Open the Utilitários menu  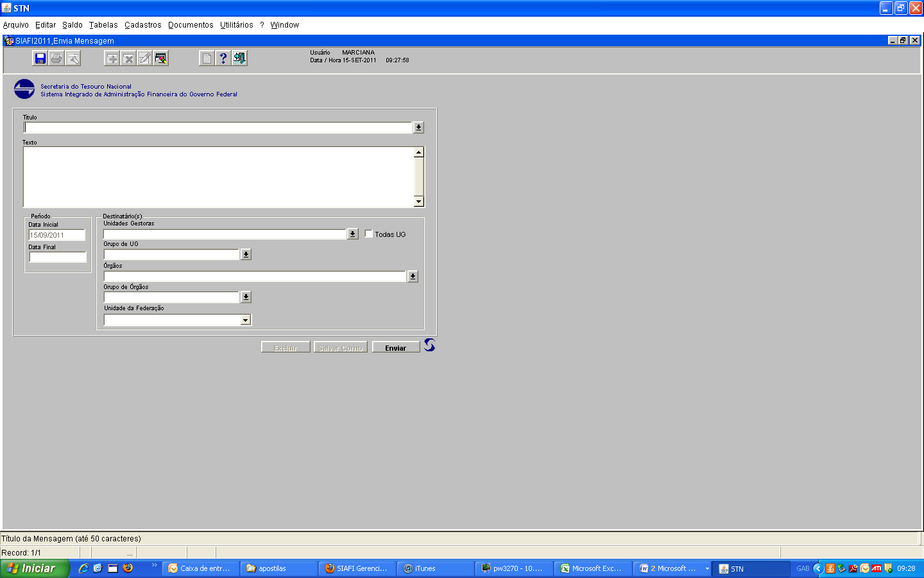pyautogui.click(x=237, y=25)
